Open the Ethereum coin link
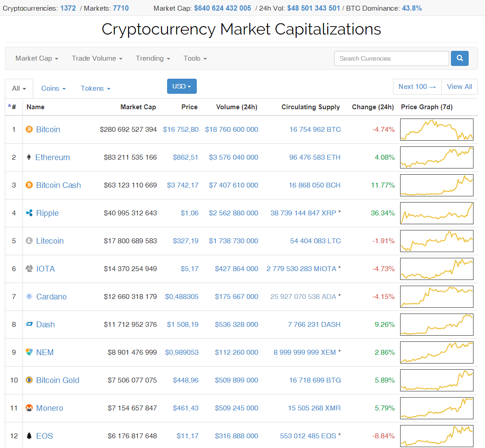Viewport: 485px width, 448px height. tap(53, 157)
